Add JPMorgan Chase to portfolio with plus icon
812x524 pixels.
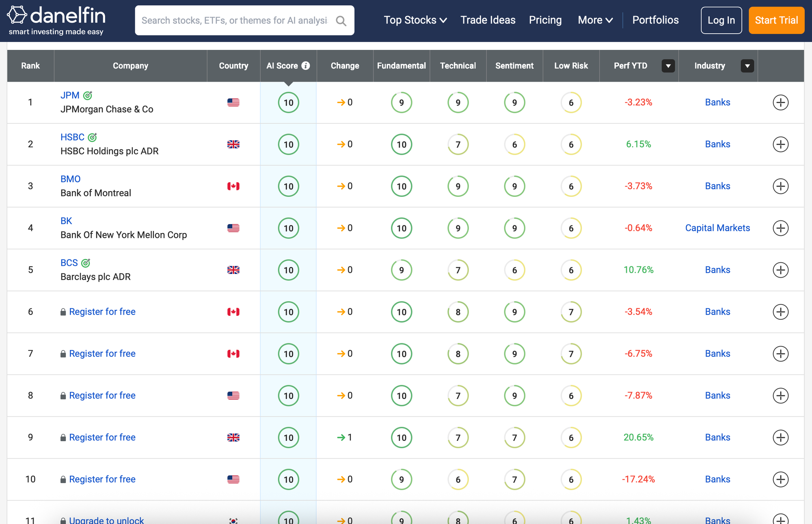[x=780, y=102]
